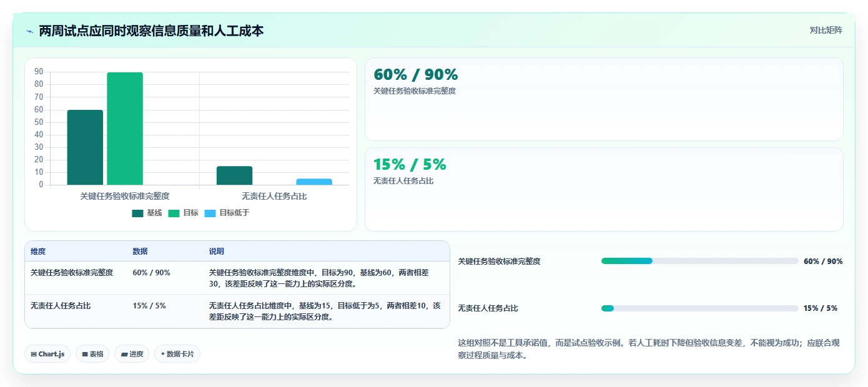Click the 15% / 5% table cell
The height and width of the screenshot is (387, 868).
pos(149,306)
